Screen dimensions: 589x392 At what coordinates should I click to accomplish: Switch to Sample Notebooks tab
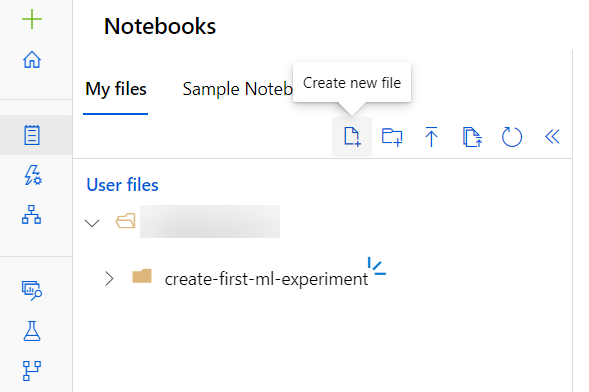237,89
